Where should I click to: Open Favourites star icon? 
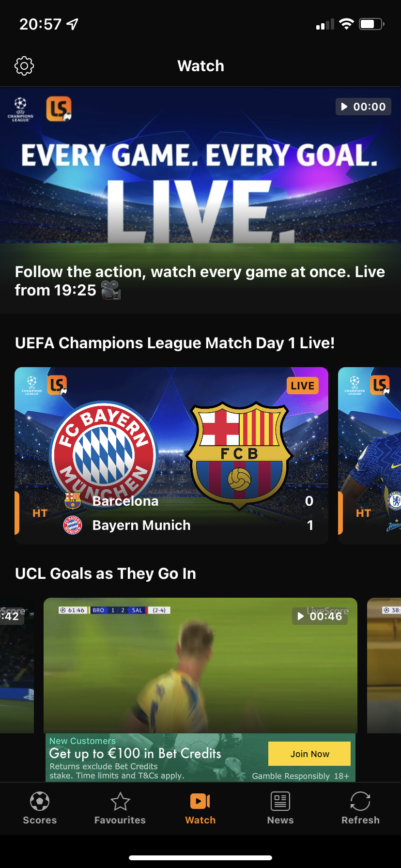pos(120,802)
